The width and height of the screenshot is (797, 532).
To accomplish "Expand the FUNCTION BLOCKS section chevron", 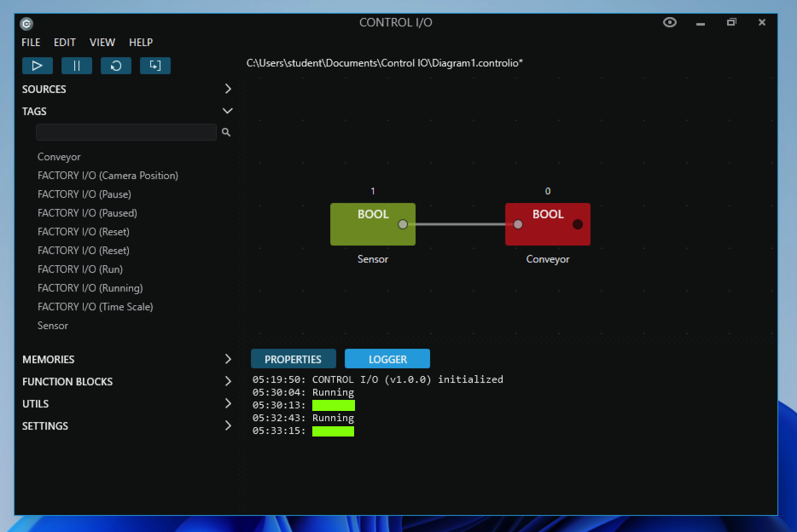I will pyautogui.click(x=228, y=381).
